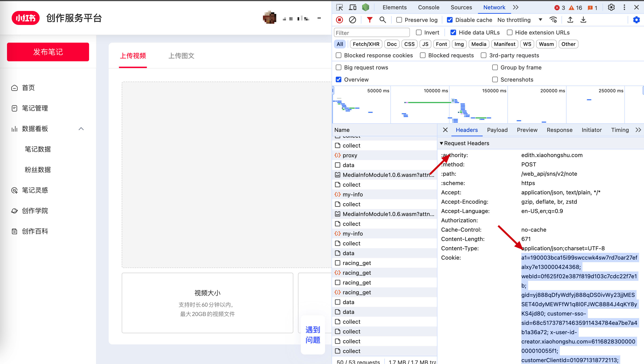
Task: Open the Payload tab
Action: click(x=497, y=130)
